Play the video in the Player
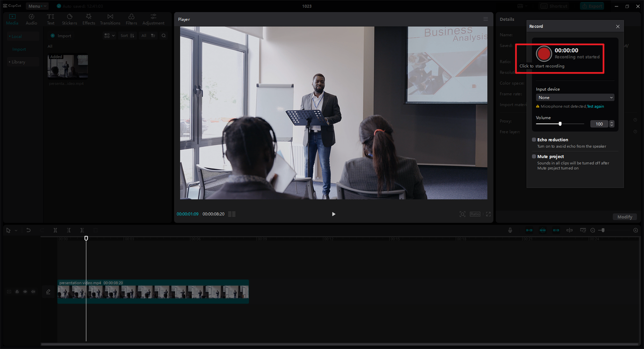The image size is (644, 349). tap(334, 214)
